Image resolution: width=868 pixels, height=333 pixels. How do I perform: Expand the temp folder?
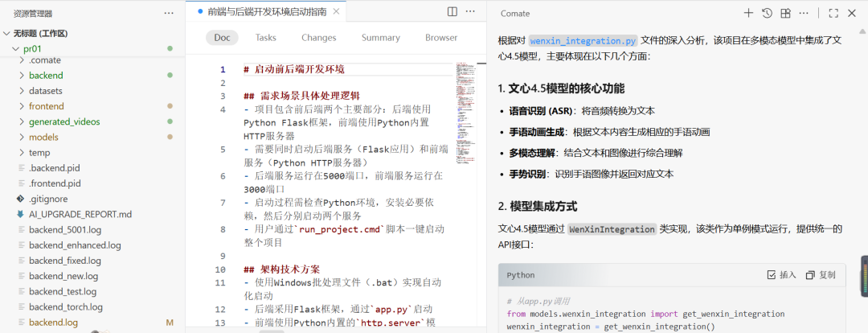pos(22,152)
